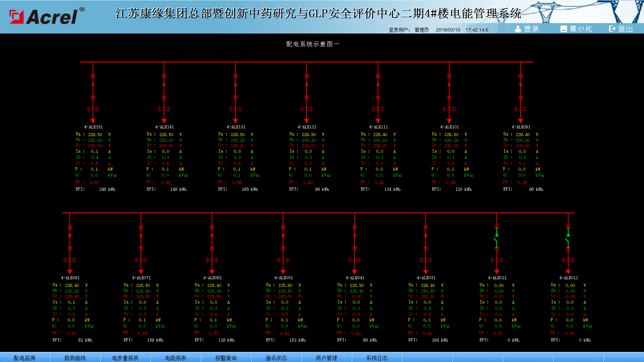644x362 pixels.
Task: Click the feeder arrow above 4-ALE101
Action: 449,121
